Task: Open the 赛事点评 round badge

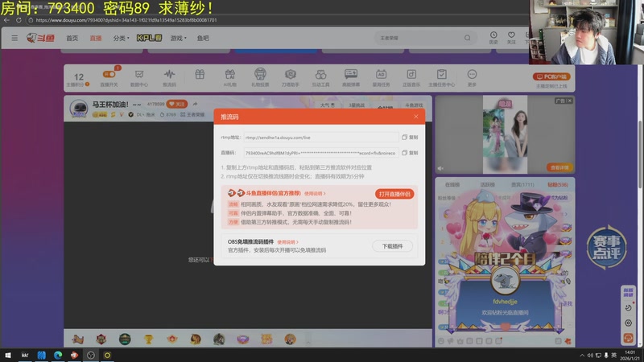Action: (x=606, y=247)
